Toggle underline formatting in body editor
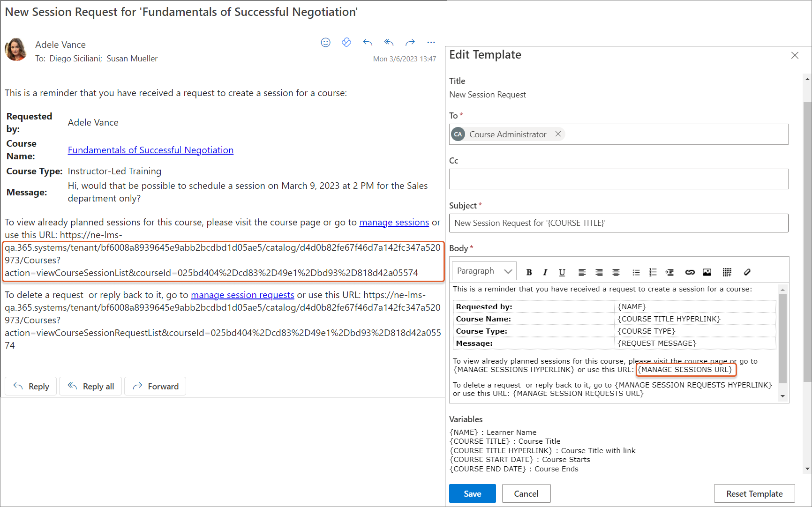Image resolution: width=812 pixels, height=507 pixels. pyautogui.click(x=562, y=272)
